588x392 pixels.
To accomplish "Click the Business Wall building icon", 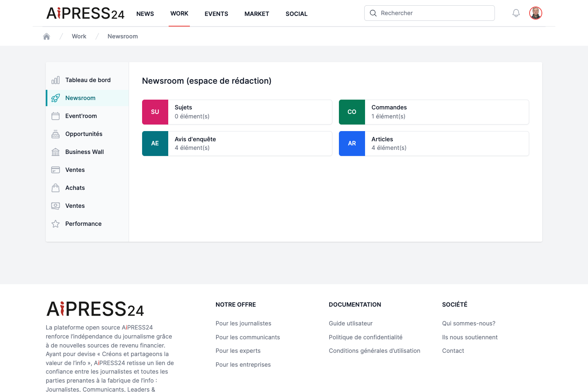I will tap(56, 152).
